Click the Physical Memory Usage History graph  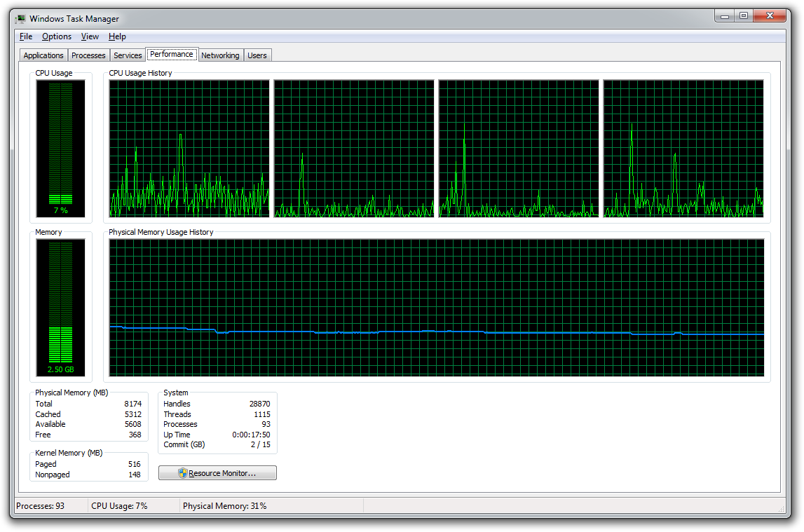click(437, 308)
